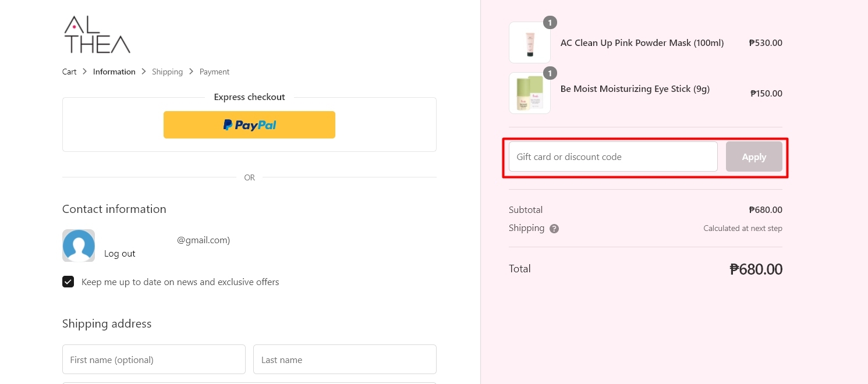
Task: Click the Payment breadcrumb step
Action: (x=214, y=72)
